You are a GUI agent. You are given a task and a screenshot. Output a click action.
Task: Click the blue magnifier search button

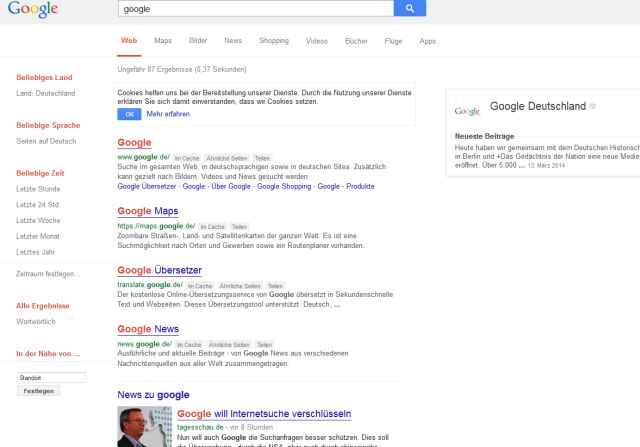coord(410,9)
